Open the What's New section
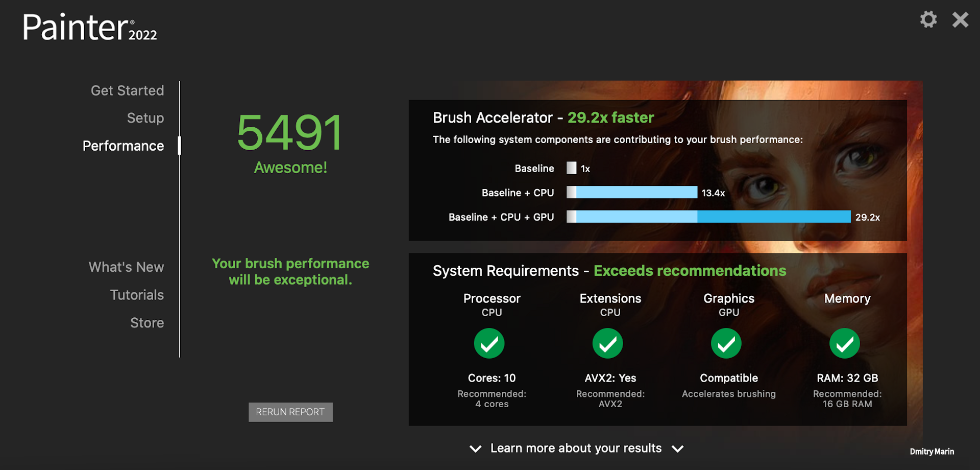Image resolution: width=980 pixels, height=470 pixels. (x=126, y=267)
